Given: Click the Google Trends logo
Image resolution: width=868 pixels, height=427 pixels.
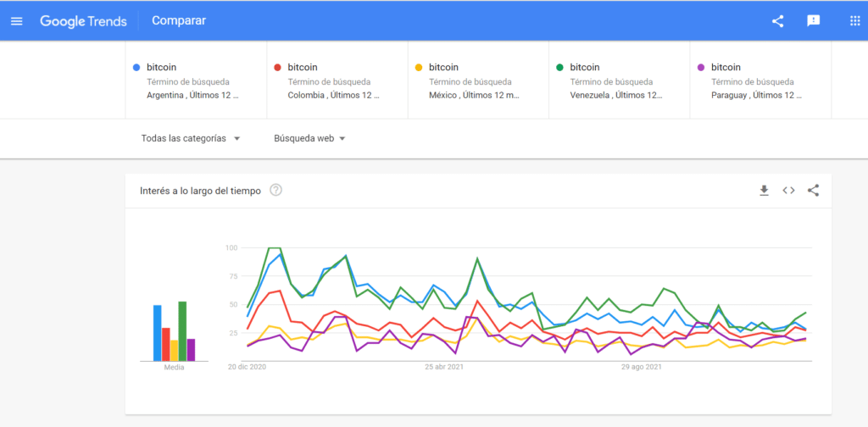Looking at the screenshot, I should pyautogui.click(x=84, y=21).
